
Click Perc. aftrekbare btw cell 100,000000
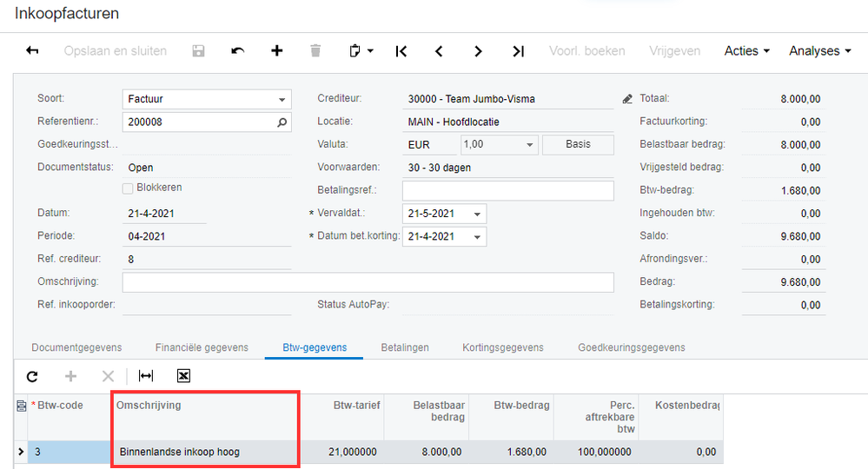coord(596,452)
